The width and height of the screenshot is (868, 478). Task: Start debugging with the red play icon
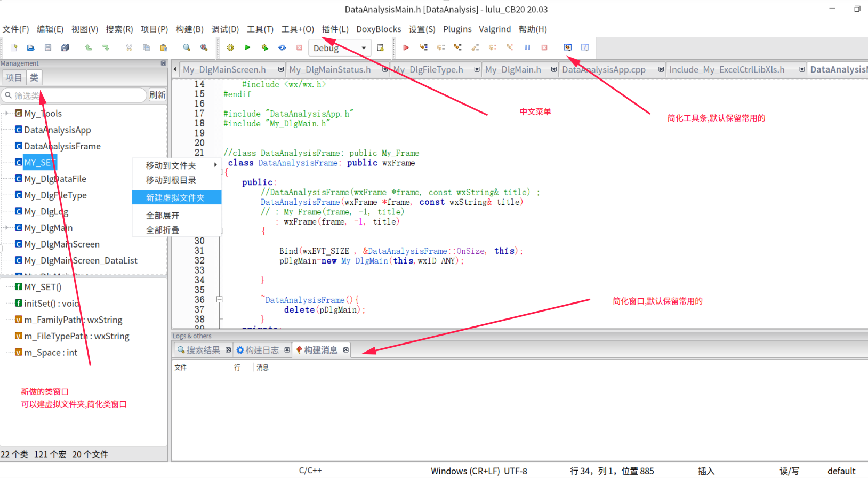click(x=406, y=47)
